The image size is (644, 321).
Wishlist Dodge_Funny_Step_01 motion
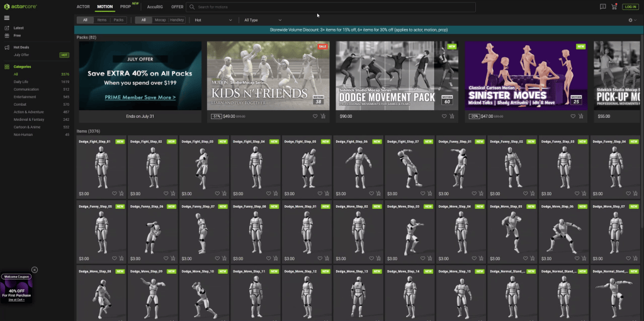474,193
